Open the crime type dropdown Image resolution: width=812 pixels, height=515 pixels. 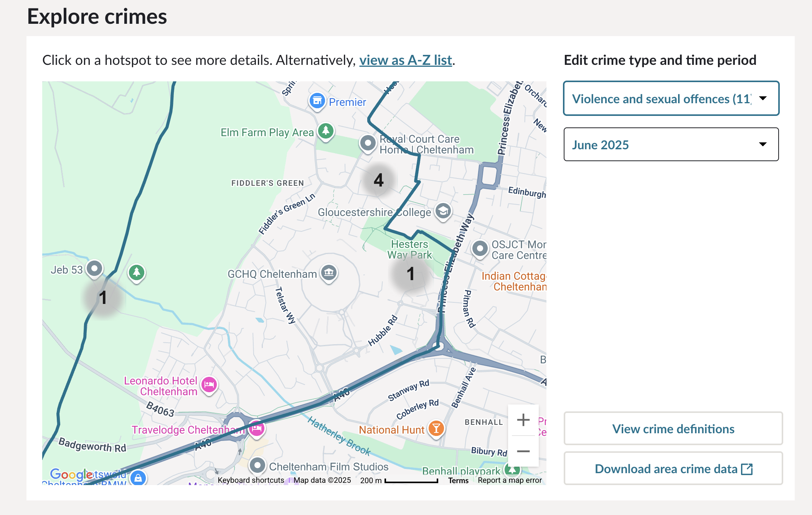coord(671,99)
